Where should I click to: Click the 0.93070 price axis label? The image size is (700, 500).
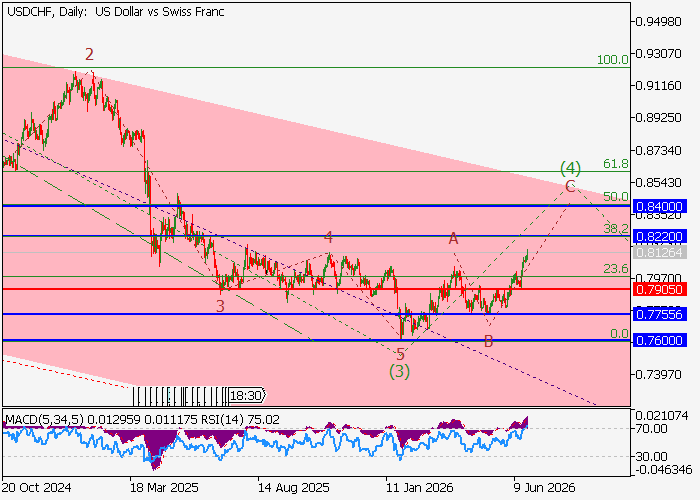tap(658, 53)
